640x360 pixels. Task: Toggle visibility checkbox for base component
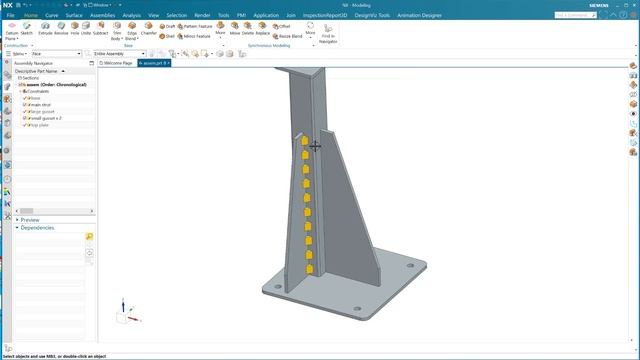pos(25,98)
